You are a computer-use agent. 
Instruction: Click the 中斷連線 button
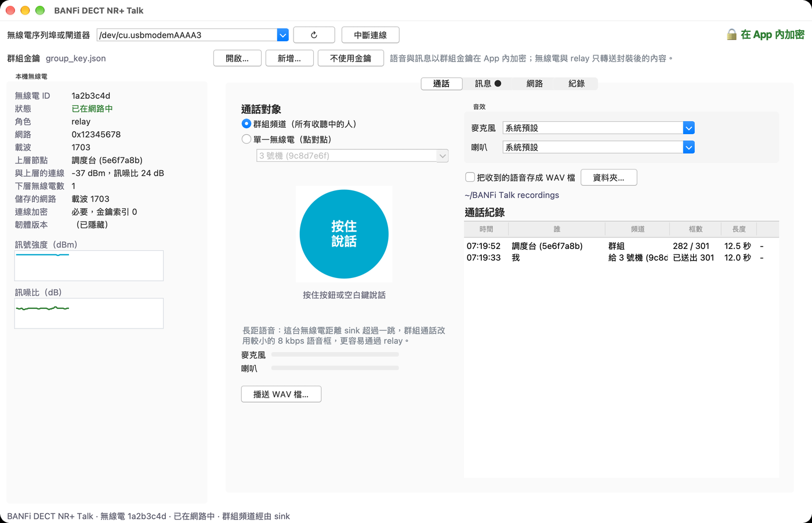(x=371, y=35)
